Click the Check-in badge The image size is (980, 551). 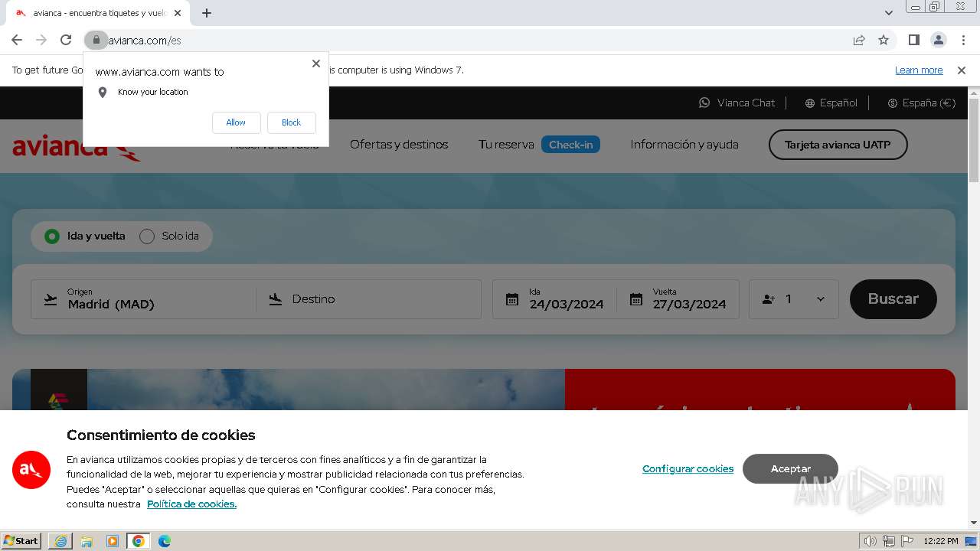click(x=570, y=145)
